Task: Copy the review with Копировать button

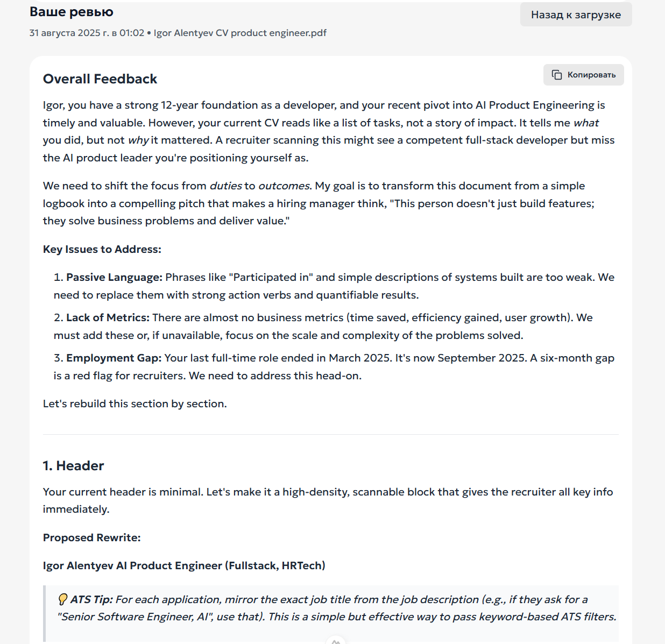Action: click(583, 75)
